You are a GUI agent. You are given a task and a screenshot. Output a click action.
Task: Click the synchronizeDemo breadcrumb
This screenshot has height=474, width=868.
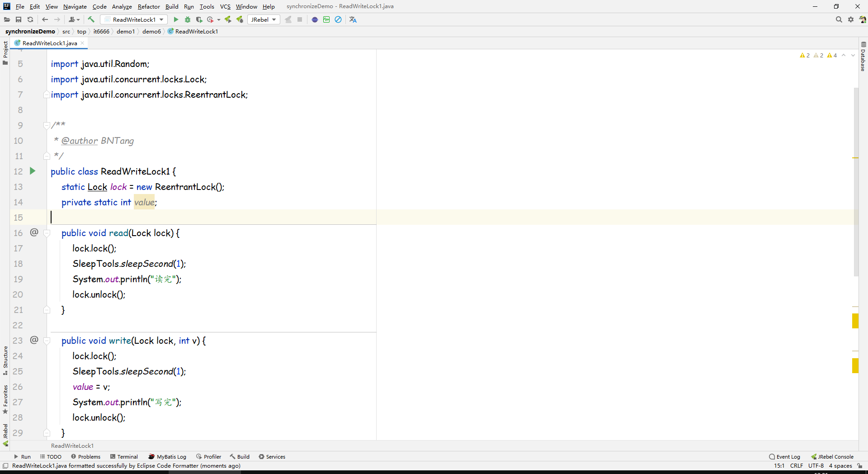pos(30,31)
